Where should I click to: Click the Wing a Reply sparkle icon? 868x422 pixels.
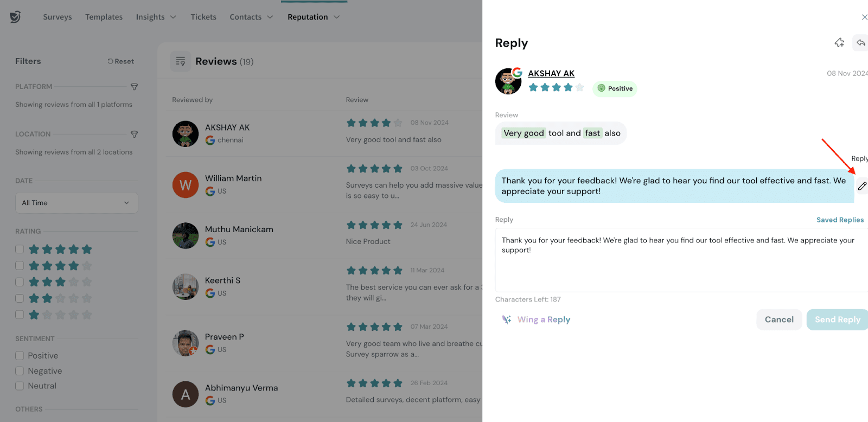[x=507, y=319]
